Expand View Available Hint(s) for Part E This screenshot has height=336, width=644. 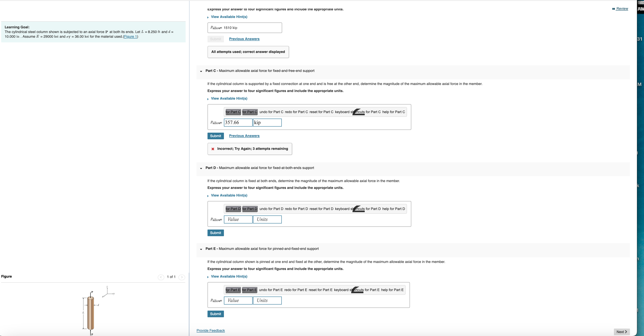pos(229,276)
